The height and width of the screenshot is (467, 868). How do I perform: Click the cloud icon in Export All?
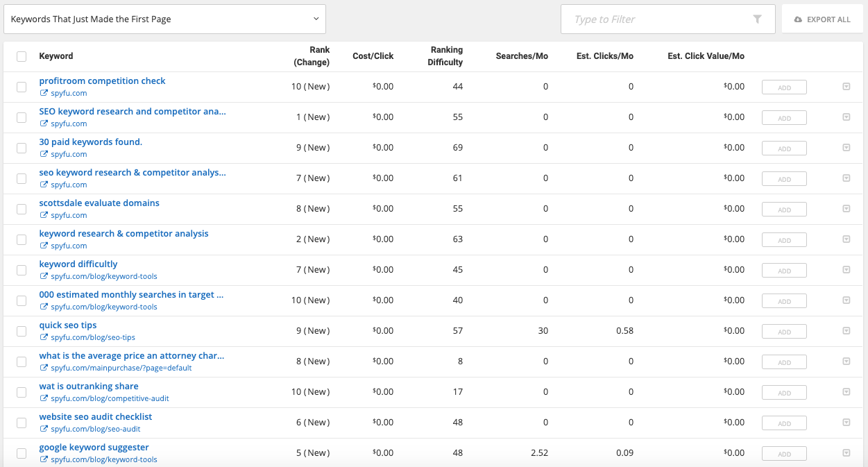(x=798, y=19)
